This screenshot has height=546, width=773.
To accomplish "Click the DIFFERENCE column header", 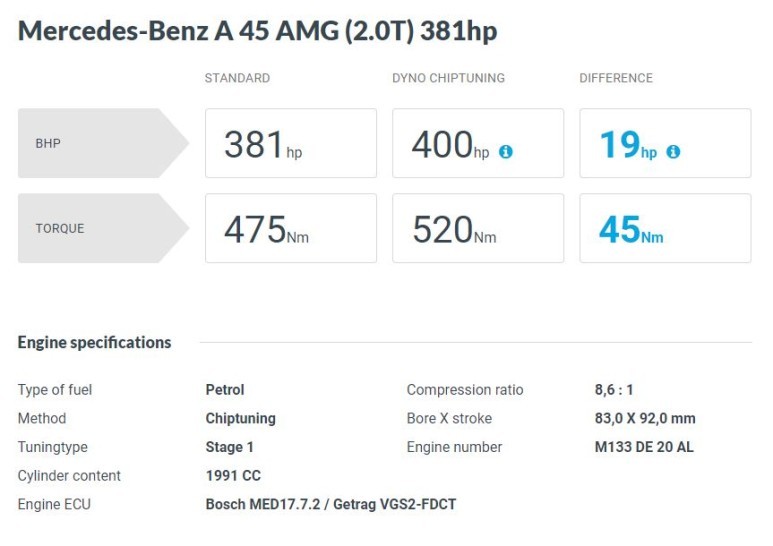I will [x=616, y=78].
